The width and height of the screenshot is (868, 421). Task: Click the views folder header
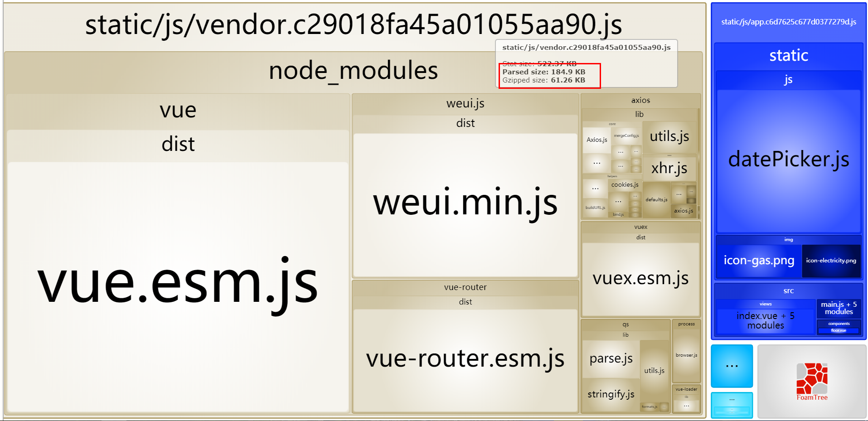[766, 304]
